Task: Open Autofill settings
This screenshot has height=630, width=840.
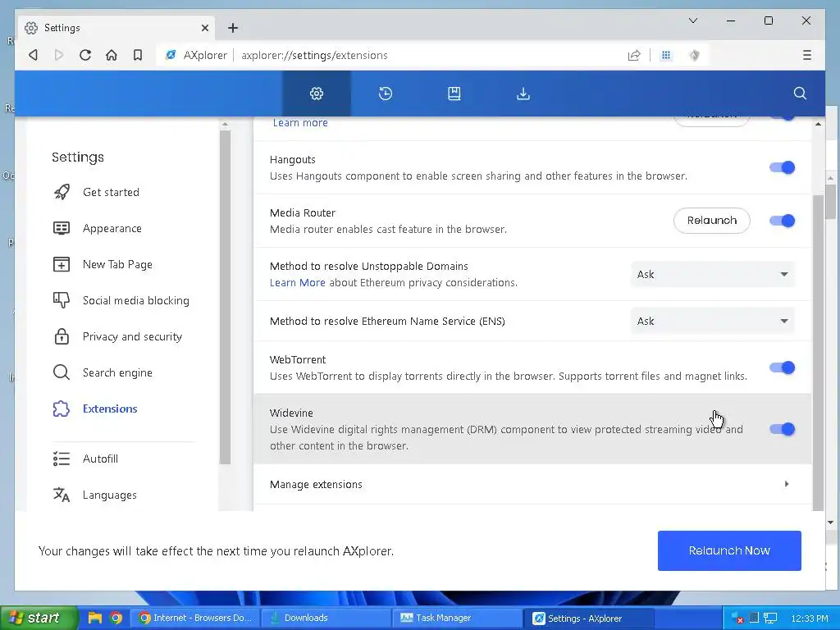Action: click(100, 459)
